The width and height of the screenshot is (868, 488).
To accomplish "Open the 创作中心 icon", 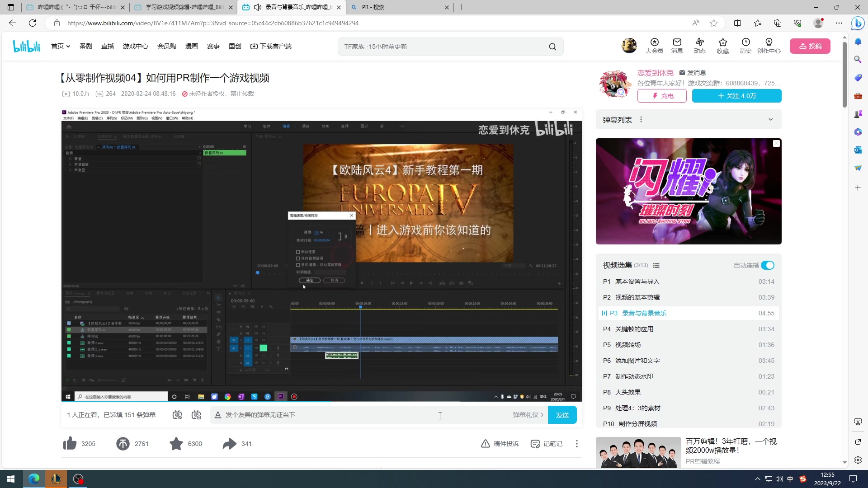I will point(769,46).
